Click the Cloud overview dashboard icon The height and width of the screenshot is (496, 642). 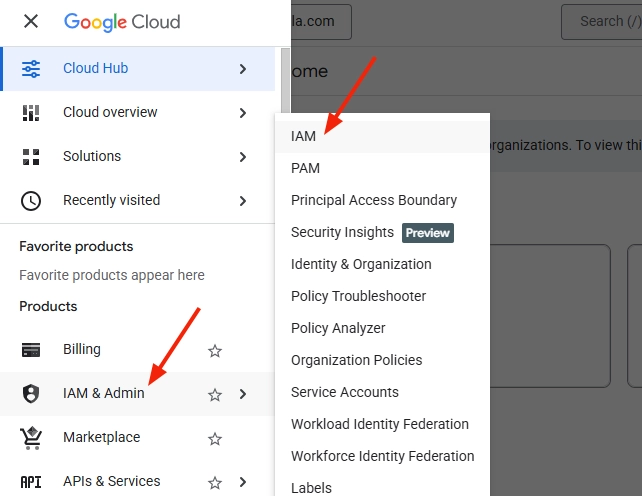pos(31,113)
